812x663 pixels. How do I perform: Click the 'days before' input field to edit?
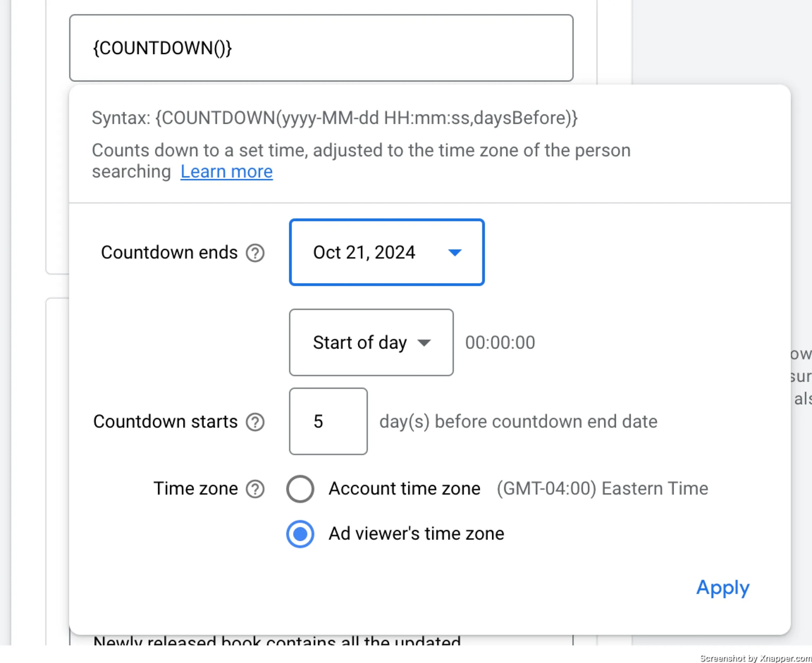[328, 422]
